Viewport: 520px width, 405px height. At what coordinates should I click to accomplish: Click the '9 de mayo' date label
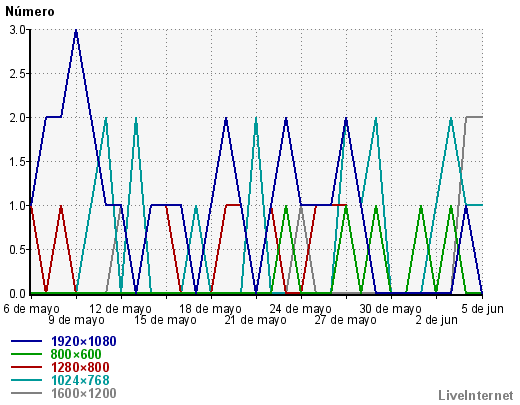pyautogui.click(x=76, y=320)
